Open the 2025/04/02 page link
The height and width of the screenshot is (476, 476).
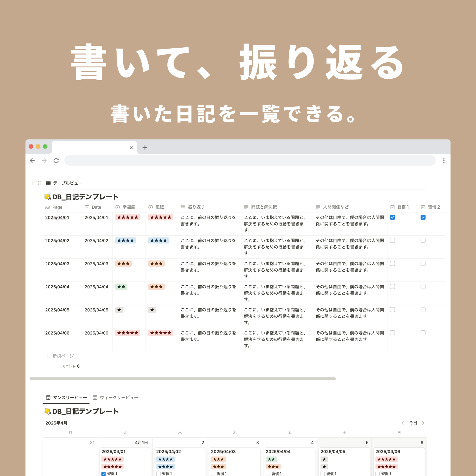pyautogui.click(x=57, y=241)
